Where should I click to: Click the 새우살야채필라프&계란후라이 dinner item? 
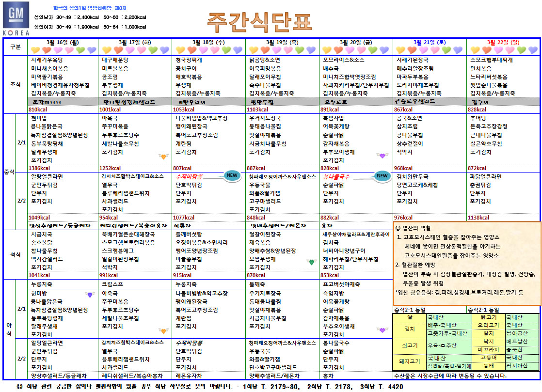[x=356, y=235]
